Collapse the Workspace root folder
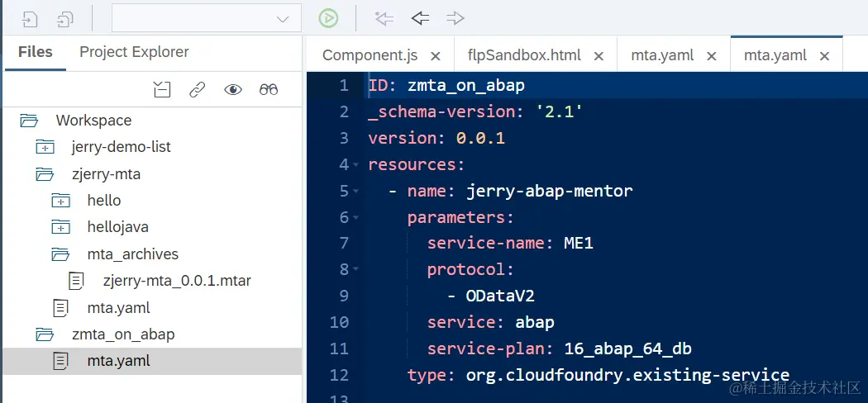This screenshot has width=868, height=403. tap(29, 121)
